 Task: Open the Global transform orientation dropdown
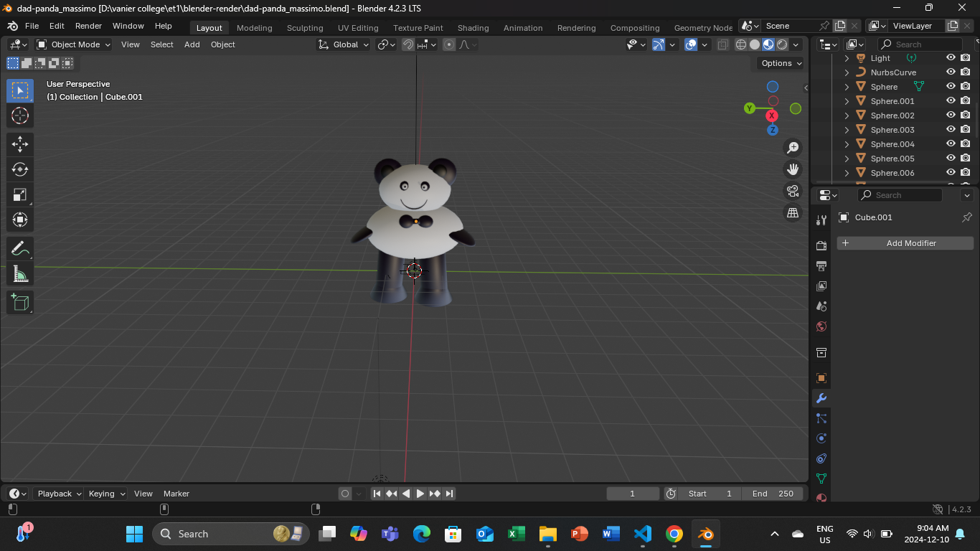point(344,44)
